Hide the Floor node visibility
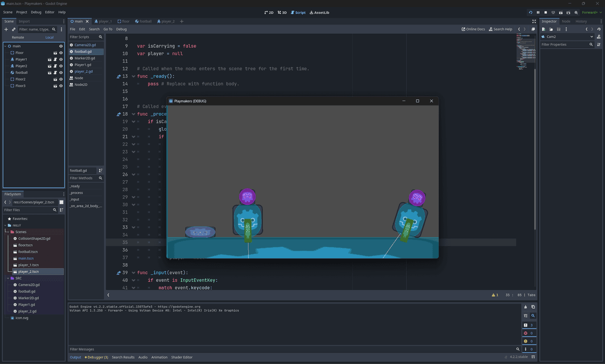 [x=61, y=53]
